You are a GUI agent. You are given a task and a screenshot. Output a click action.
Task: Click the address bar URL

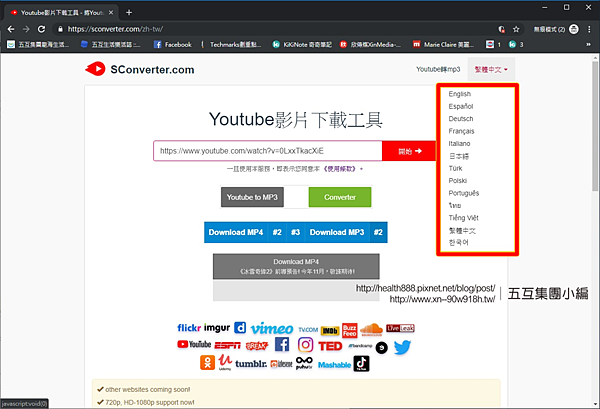[x=116, y=29]
